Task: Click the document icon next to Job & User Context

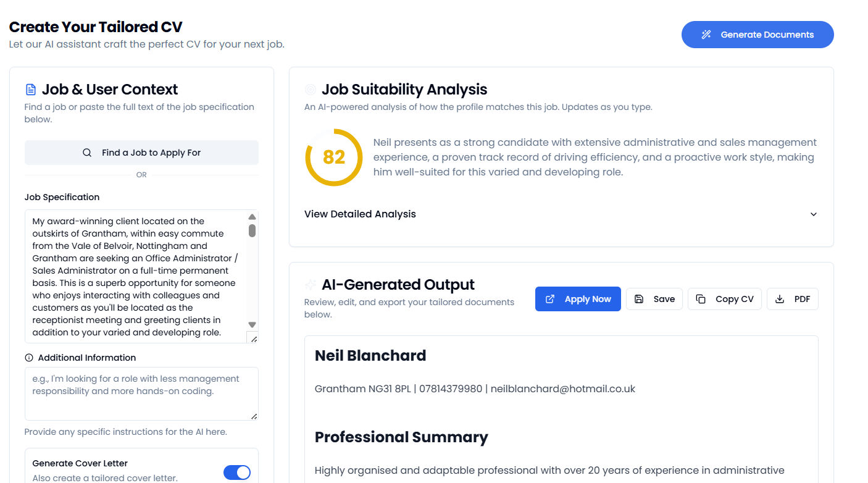Action: [30, 89]
